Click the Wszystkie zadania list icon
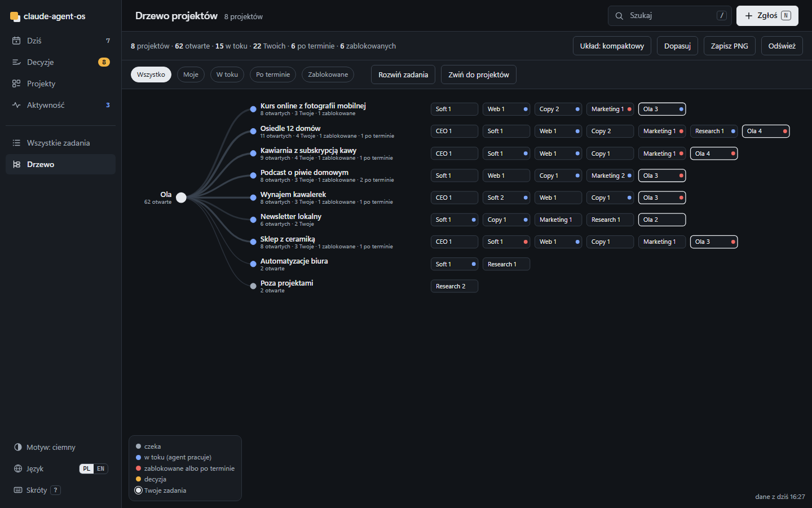 click(16, 143)
